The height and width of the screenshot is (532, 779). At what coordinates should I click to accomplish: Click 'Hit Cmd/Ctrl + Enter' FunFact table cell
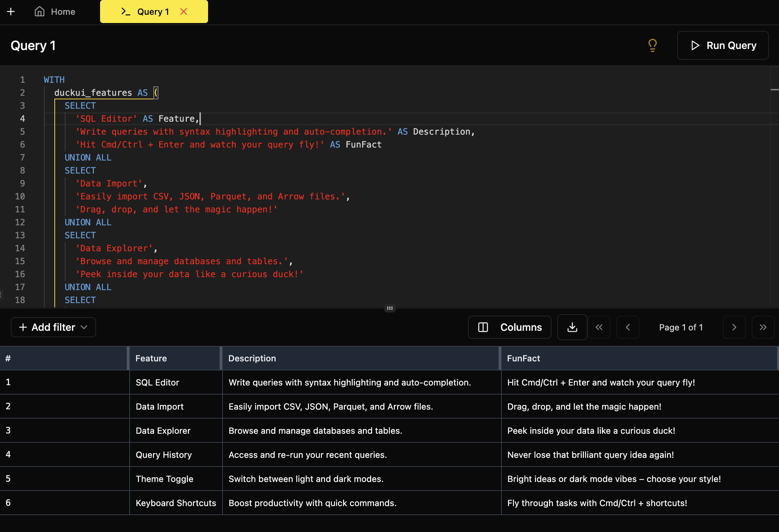coord(640,382)
